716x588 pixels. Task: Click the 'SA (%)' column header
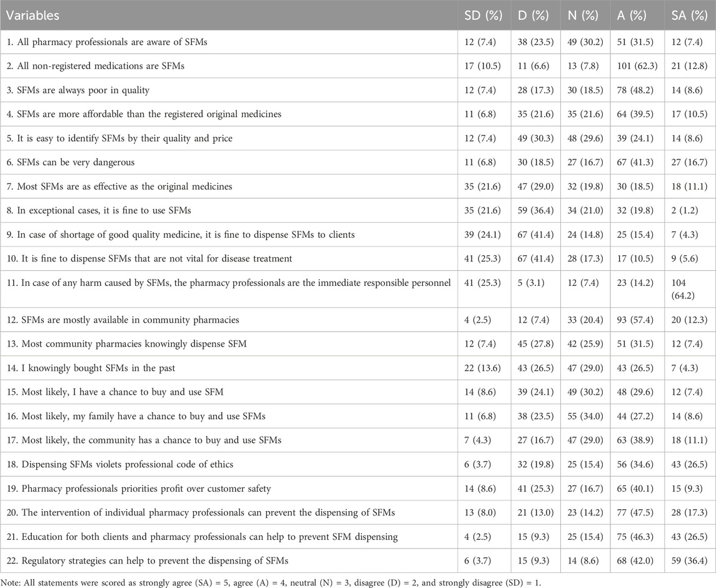[x=689, y=15]
